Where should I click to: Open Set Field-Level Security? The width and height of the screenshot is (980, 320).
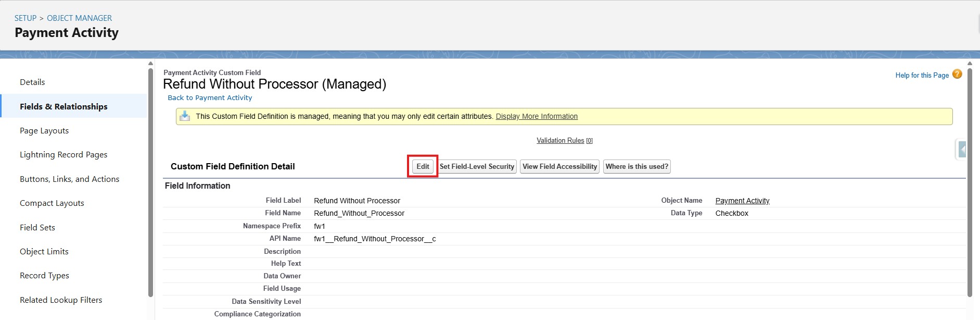click(477, 167)
